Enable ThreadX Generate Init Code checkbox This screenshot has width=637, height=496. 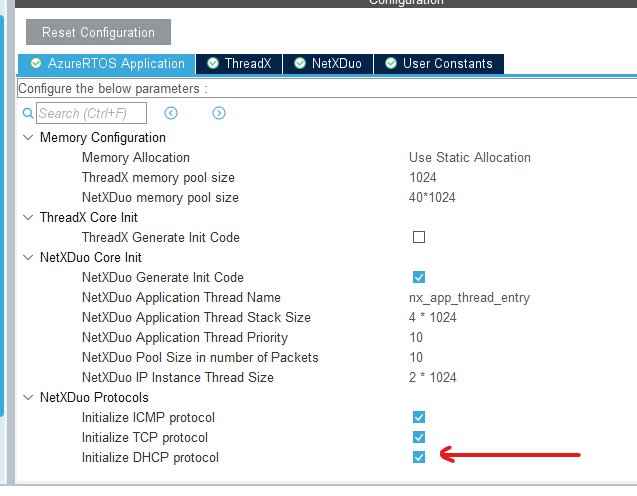point(419,237)
